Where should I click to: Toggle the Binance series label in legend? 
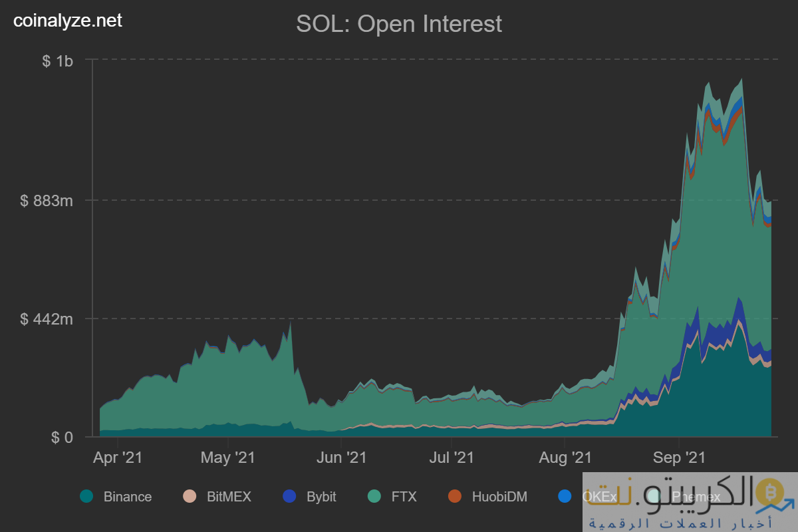tap(127, 497)
